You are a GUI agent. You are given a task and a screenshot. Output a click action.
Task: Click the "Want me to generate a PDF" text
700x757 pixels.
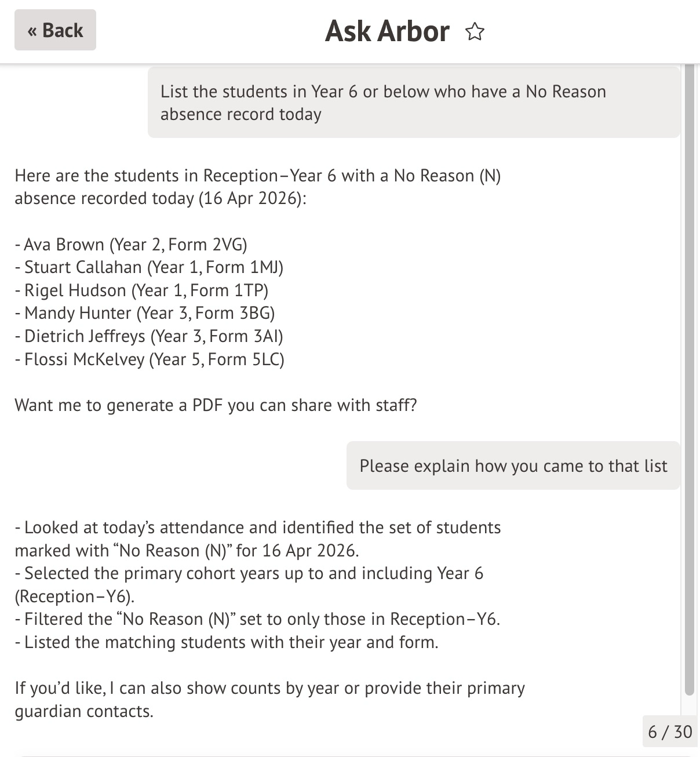click(216, 405)
